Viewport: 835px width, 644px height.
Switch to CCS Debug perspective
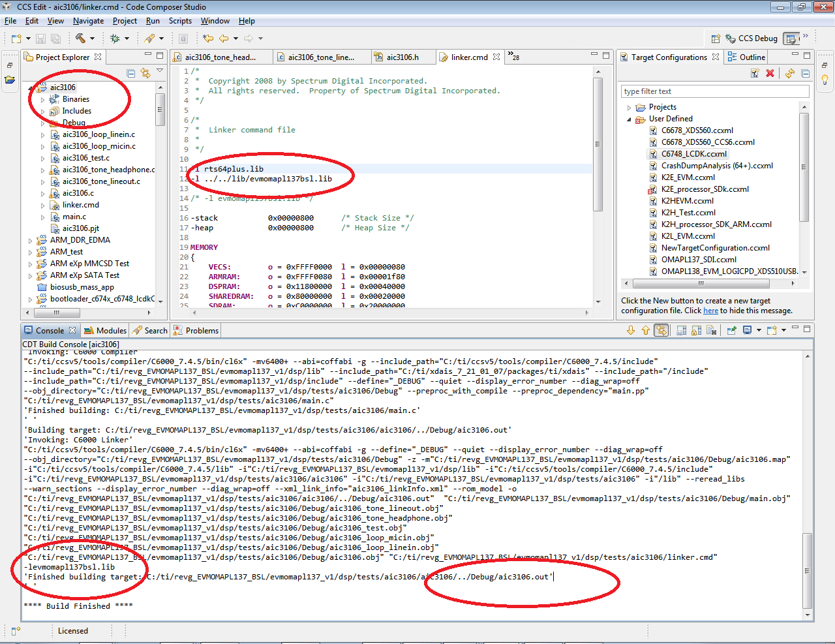click(x=751, y=38)
